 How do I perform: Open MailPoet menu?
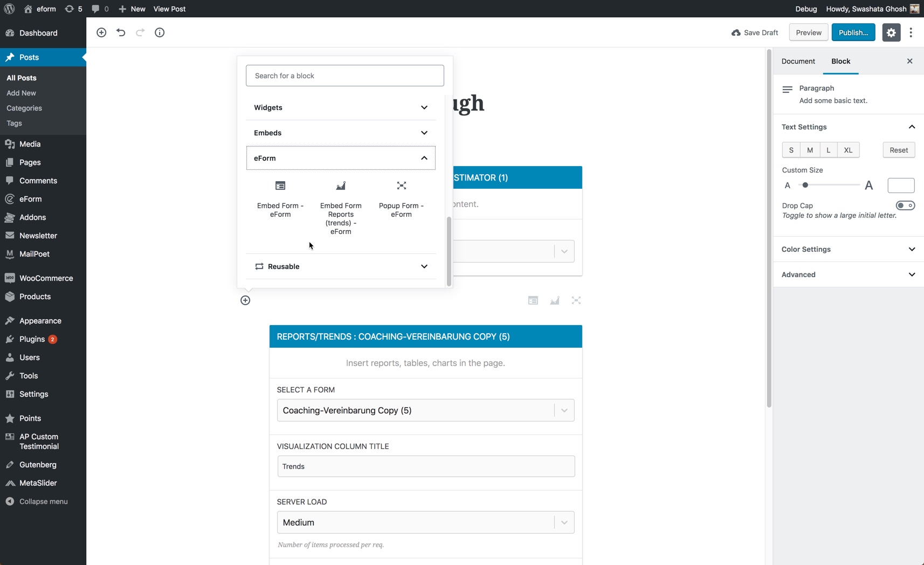tap(43, 254)
